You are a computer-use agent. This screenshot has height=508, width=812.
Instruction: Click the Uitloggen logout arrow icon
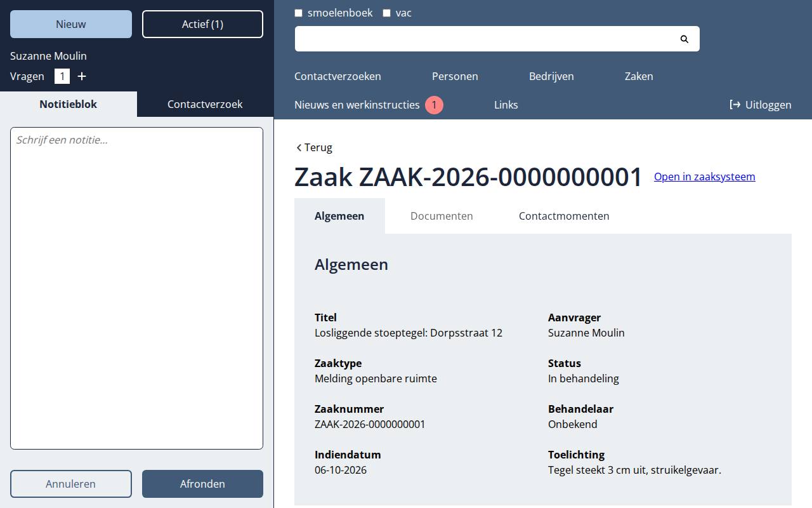click(x=735, y=105)
